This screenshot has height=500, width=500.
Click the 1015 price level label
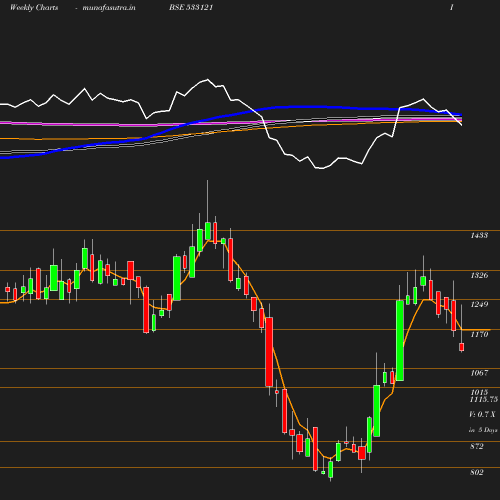(479, 392)
